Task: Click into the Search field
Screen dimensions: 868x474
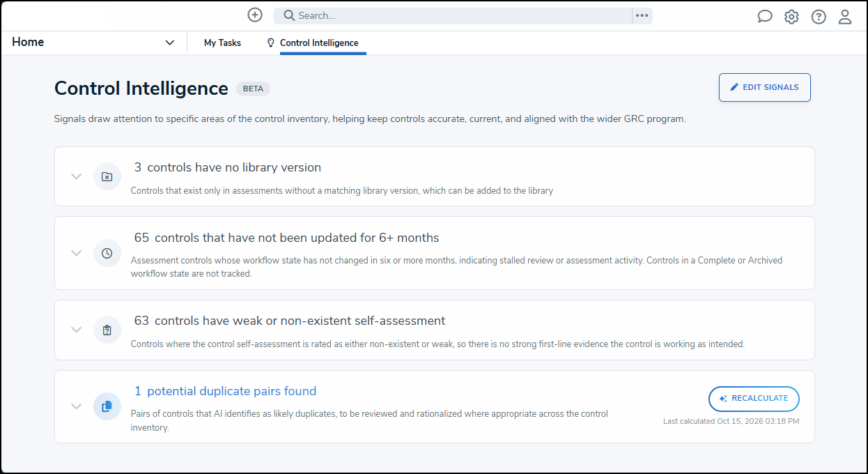Action: tap(453, 15)
